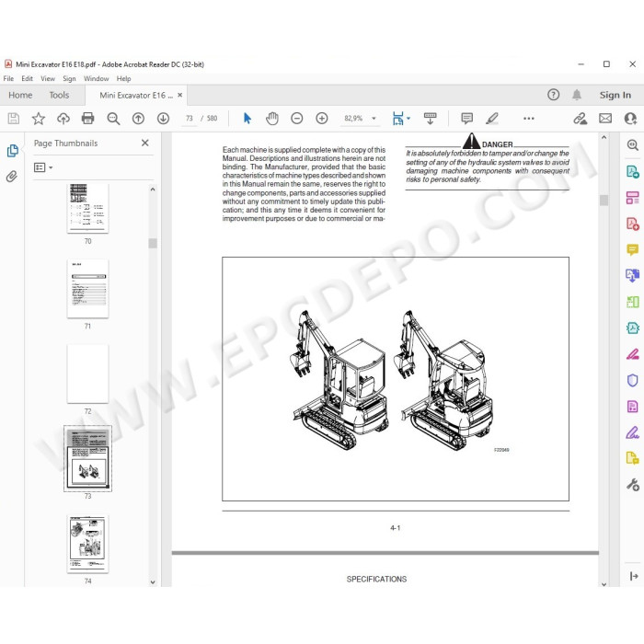Open the File menu
Viewport: 644px width, 644px height.
(8, 78)
